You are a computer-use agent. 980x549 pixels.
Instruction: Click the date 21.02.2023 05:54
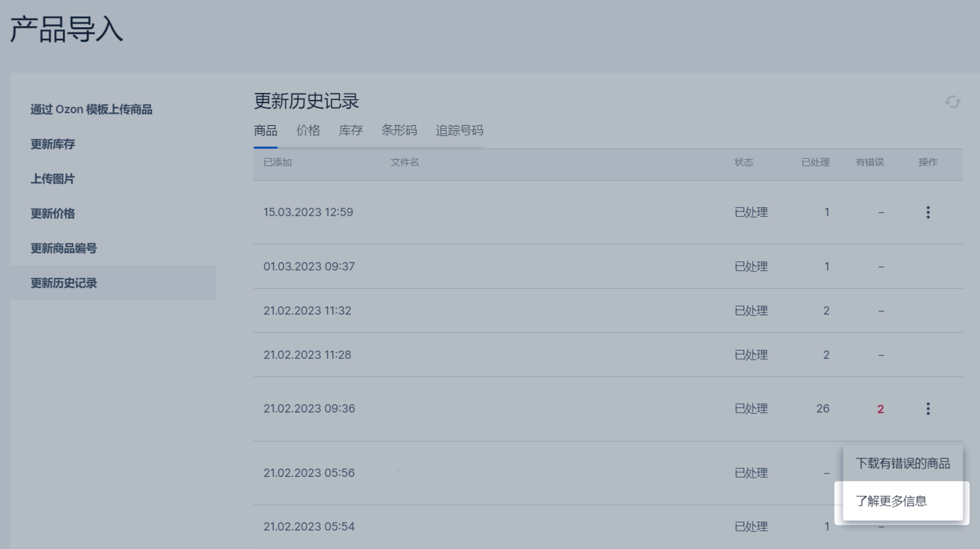coord(309,526)
